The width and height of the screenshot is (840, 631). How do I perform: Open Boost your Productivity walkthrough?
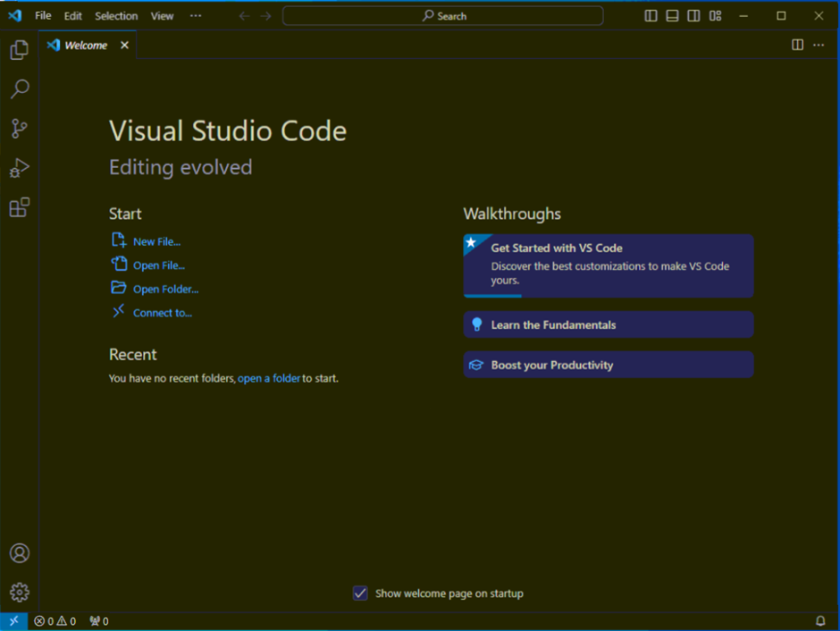(609, 365)
